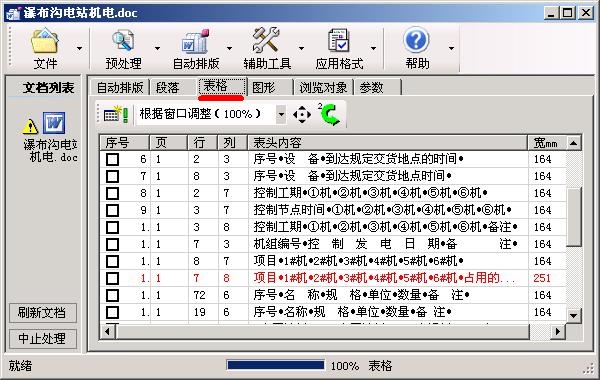Click the 刷新文档 button

(x=42, y=313)
